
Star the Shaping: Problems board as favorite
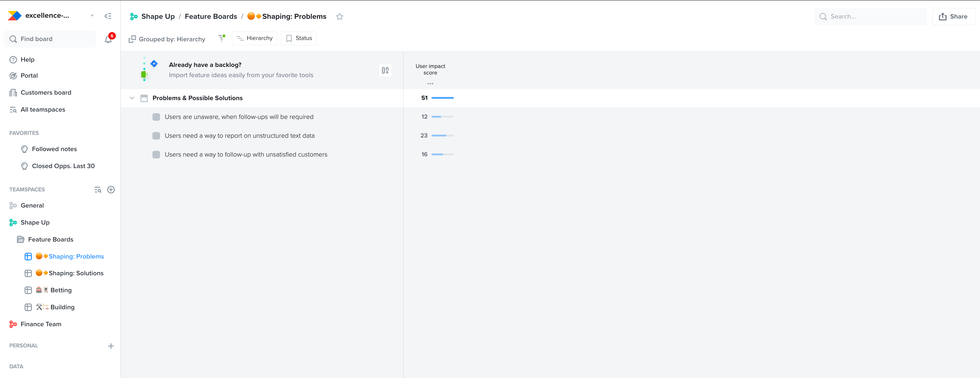tap(340, 16)
